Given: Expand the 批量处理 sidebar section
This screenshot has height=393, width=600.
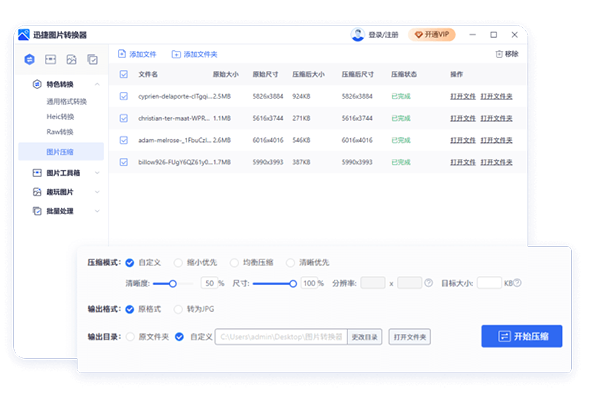Looking at the screenshot, I should [x=97, y=211].
